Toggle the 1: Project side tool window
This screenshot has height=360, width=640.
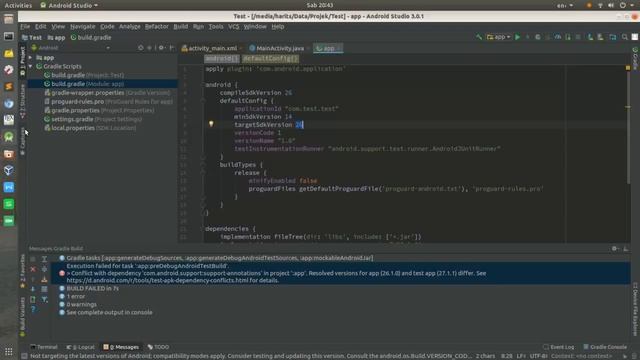[22, 60]
